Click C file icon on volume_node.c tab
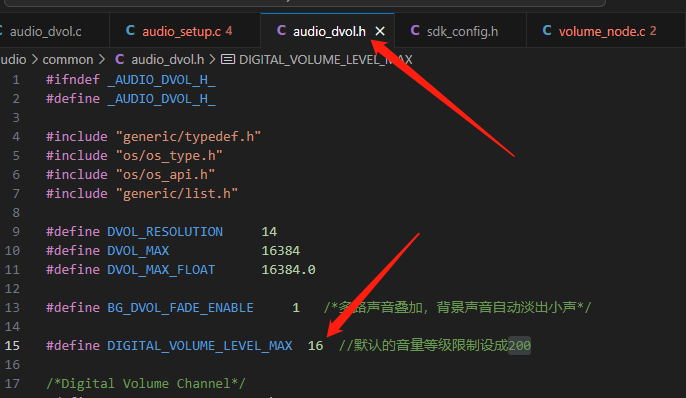Screen dimensions: 686x398 tap(547, 31)
